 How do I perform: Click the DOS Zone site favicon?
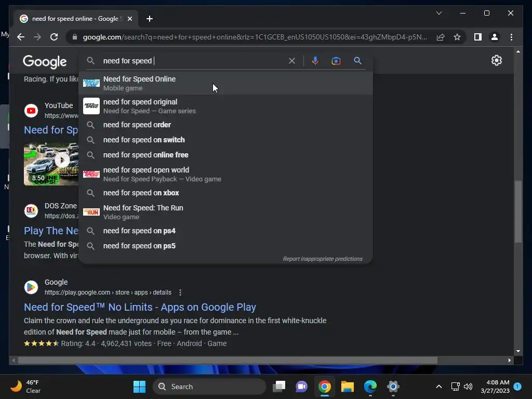pyautogui.click(x=31, y=211)
